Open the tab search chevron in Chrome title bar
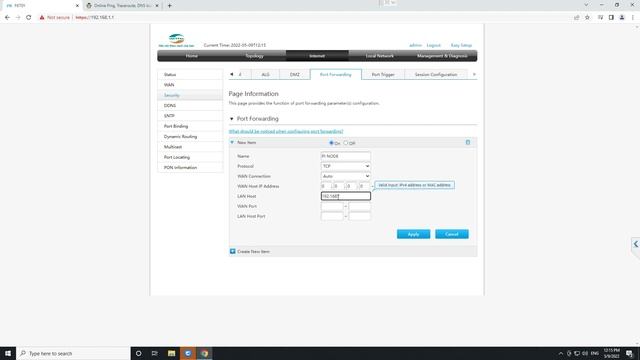The height and width of the screenshot is (360, 640). 586,5
